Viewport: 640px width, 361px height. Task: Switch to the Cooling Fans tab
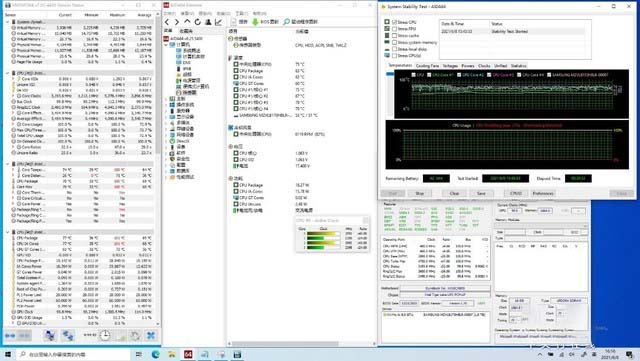point(427,66)
